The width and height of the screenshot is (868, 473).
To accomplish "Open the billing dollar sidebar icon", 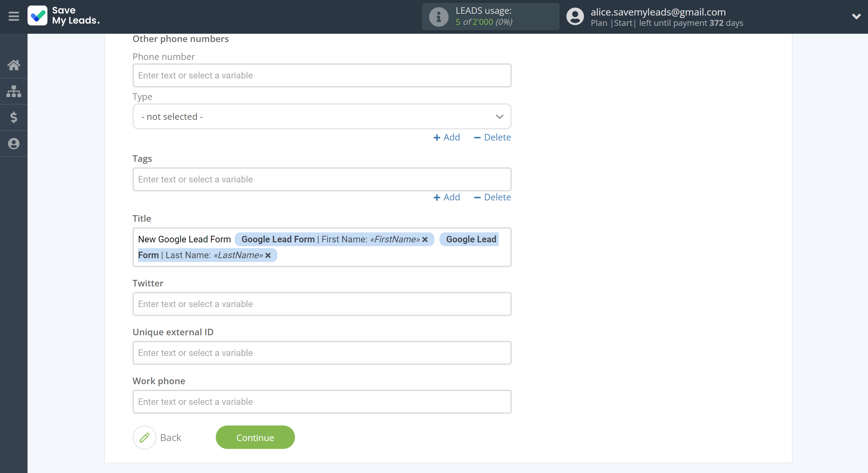I will coord(14,117).
